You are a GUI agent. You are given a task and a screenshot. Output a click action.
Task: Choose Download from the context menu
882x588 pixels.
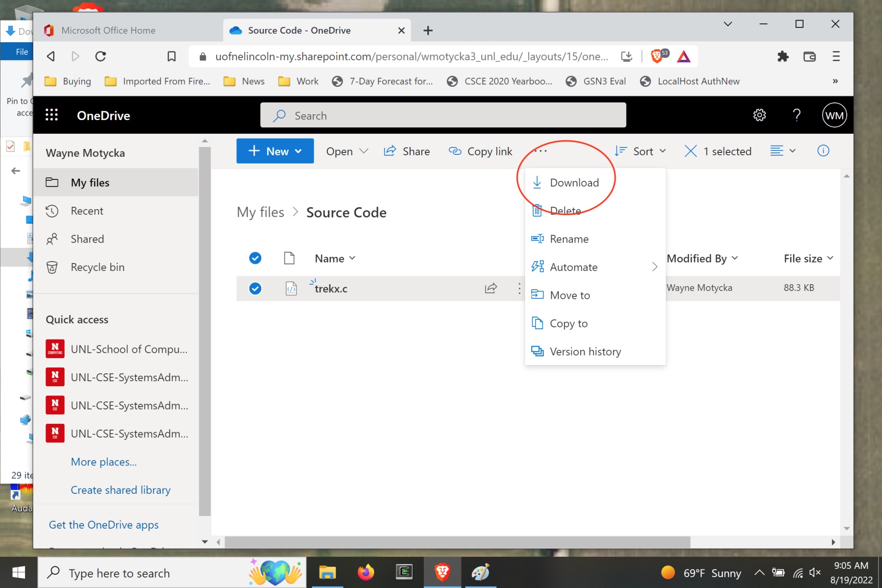tap(574, 183)
